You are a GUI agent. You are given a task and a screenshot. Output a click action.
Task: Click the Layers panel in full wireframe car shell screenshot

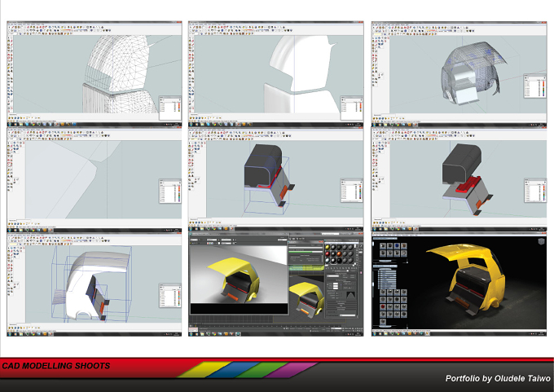(x=535, y=86)
